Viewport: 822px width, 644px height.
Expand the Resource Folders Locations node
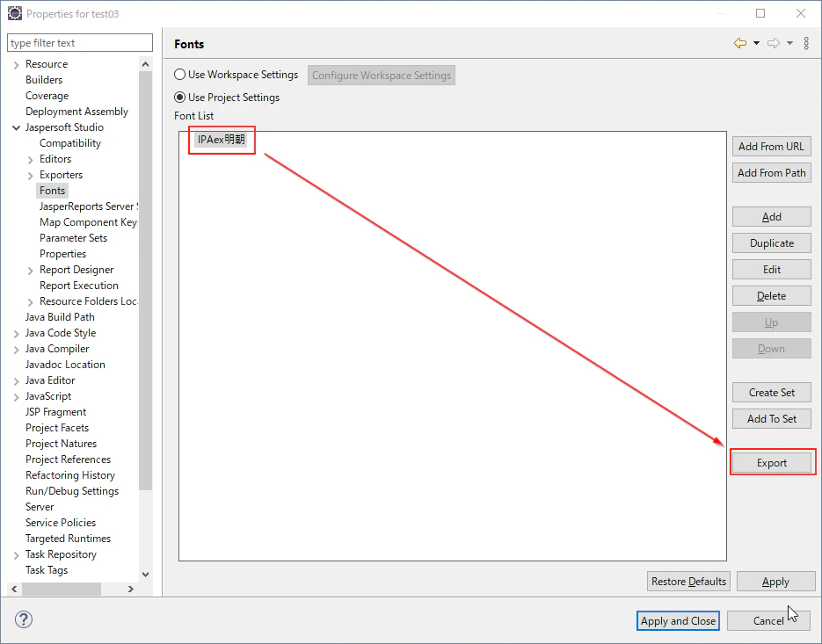pos(31,302)
